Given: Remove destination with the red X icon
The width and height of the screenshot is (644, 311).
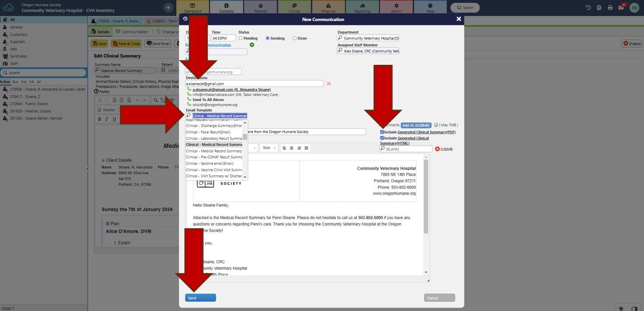Looking at the screenshot, I should point(328,83).
